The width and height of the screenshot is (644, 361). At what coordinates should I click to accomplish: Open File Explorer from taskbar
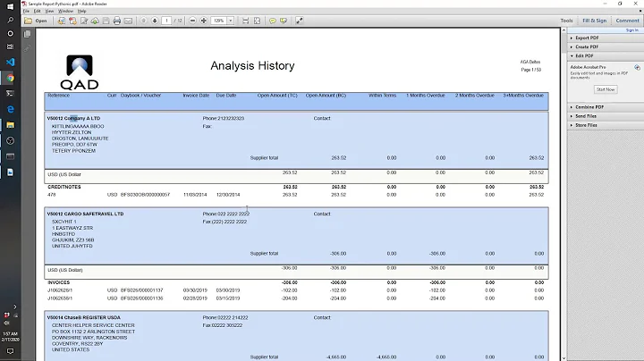click(x=10, y=125)
